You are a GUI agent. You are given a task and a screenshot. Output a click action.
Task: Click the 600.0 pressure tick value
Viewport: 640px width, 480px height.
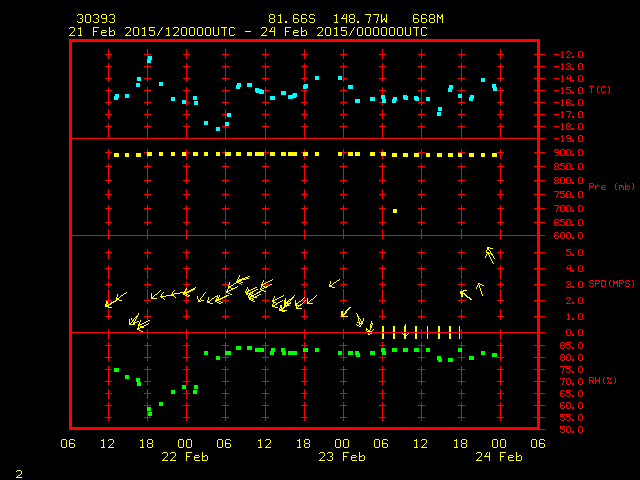(568, 236)
